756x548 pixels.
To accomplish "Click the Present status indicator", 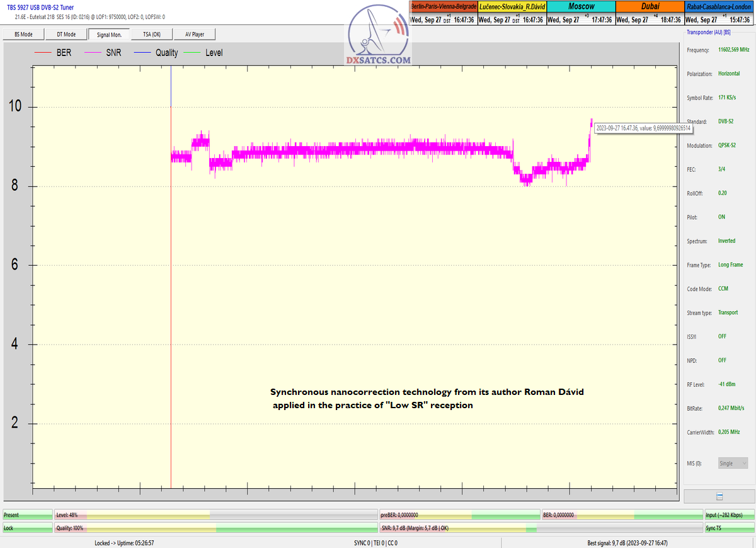I will (x=28, y=515).
